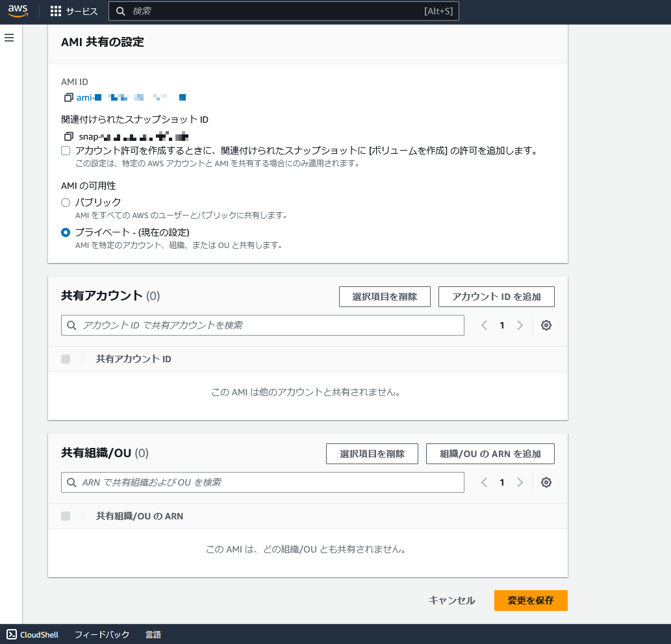Image resolution: width=671 pixels, height=644 pixels.
Task: Open the shared organizations settings gear
Action: (546, 482)
